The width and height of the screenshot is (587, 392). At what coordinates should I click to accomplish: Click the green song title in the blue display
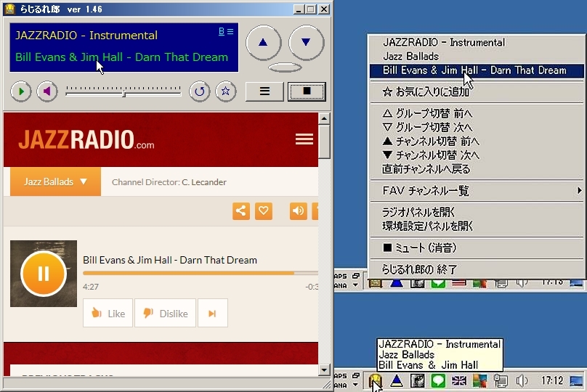pos(121,57)
